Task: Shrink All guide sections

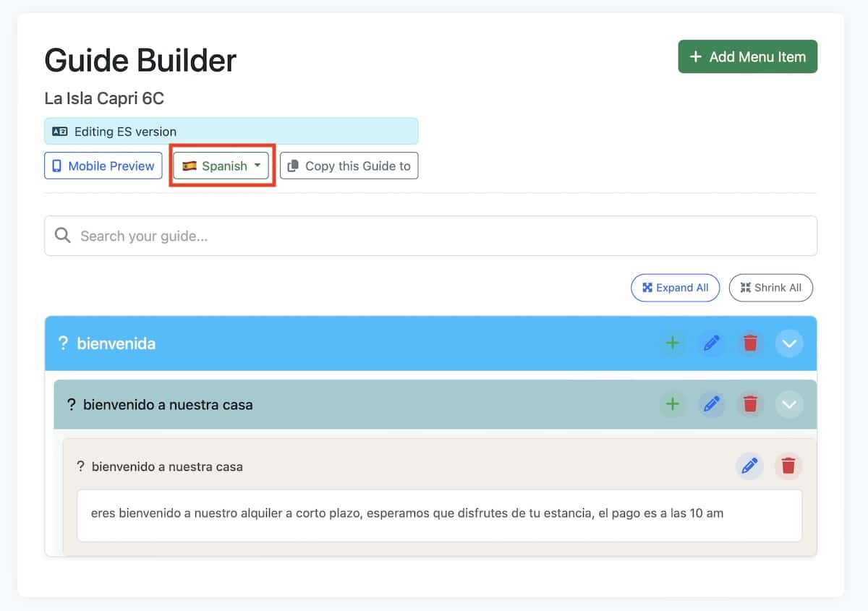Action: tap(770, 288)
